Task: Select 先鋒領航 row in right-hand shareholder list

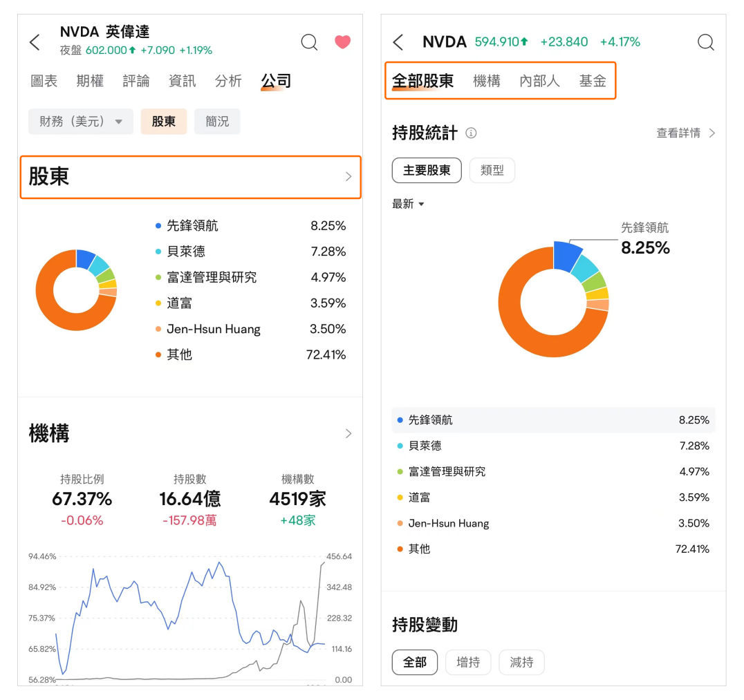Action: click(x=553, y=419)
